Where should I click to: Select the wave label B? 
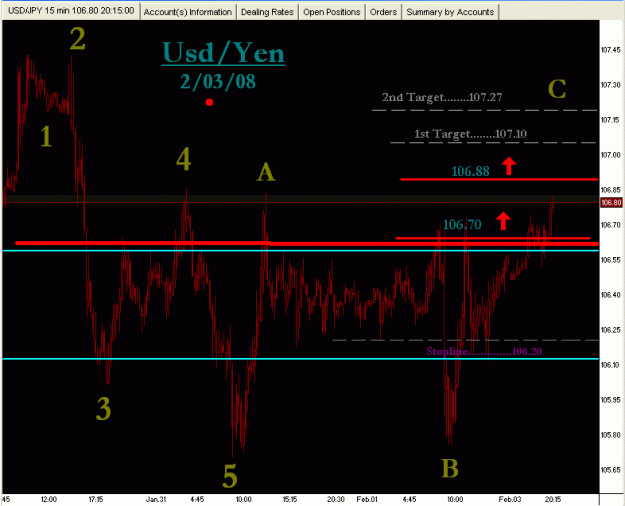pyautogui.click(x=450, y=468)
